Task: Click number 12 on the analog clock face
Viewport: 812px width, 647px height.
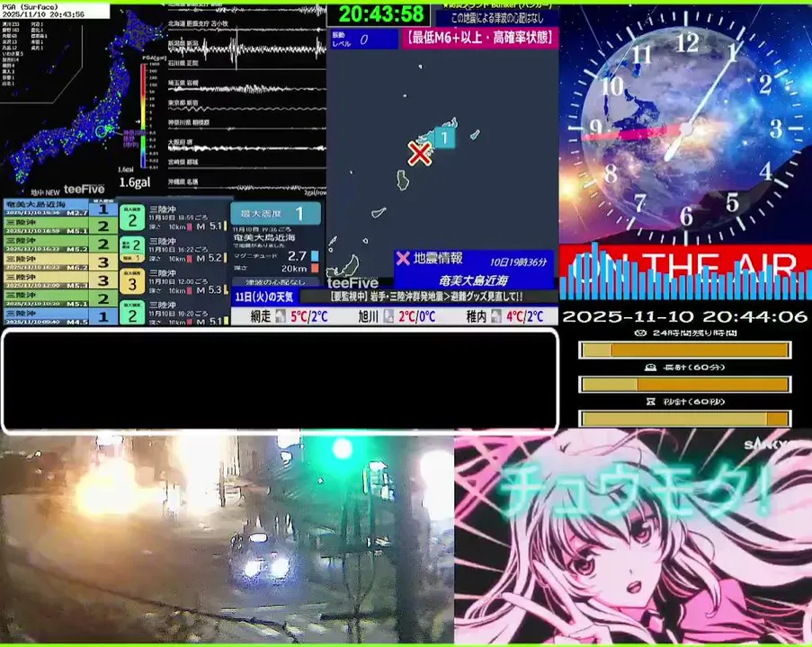Action: pos(688,43)
